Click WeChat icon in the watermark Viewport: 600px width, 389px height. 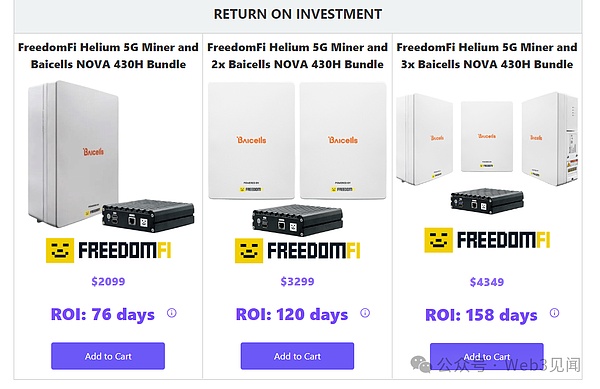point(421,364)
